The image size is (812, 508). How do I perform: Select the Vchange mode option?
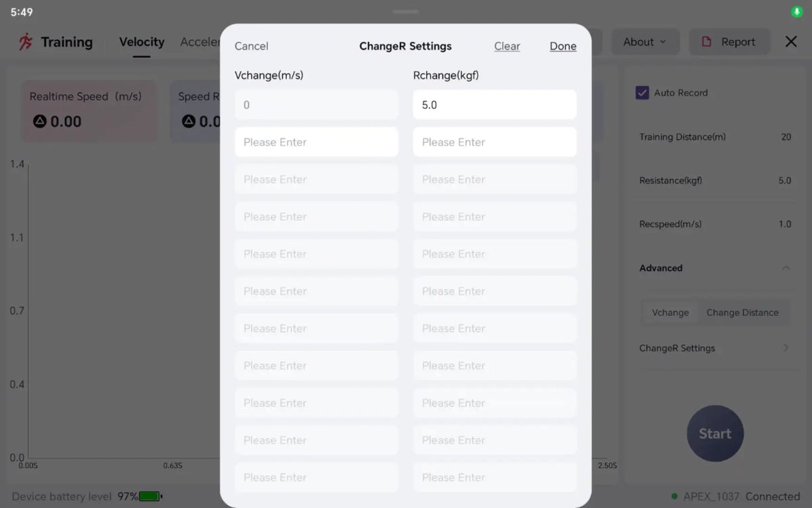click(x=670, y=312)
